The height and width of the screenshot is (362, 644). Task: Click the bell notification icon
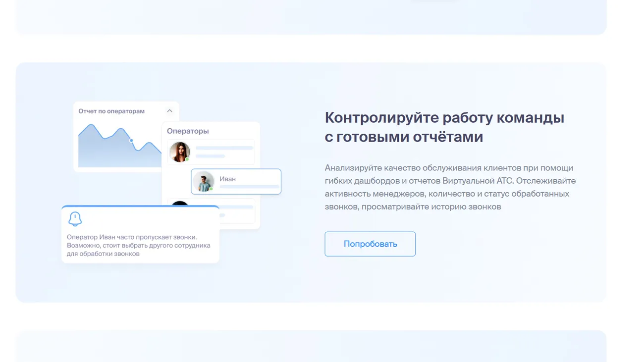pyautogui.click(x=75, y=218)
